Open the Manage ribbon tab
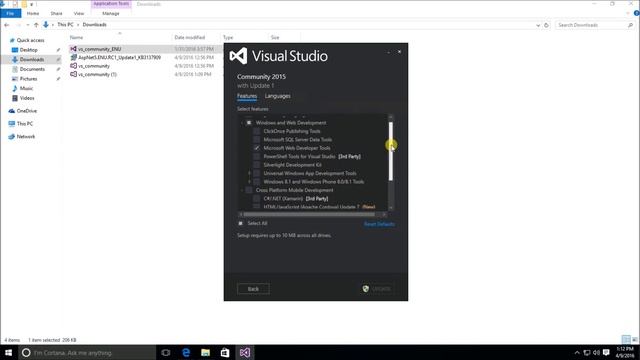Image resolution: width=640 pixels, height=360 pixels. coord(111,13)
